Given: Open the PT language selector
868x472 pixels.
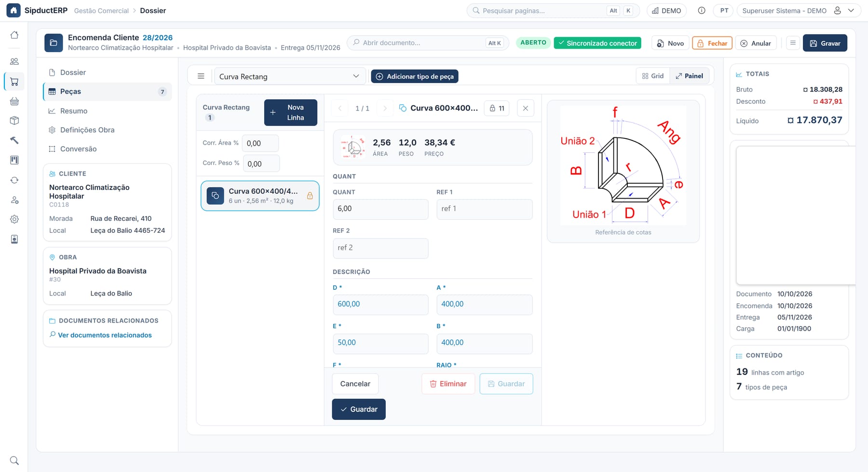Looking at the screenshot, I should [724, 11].
